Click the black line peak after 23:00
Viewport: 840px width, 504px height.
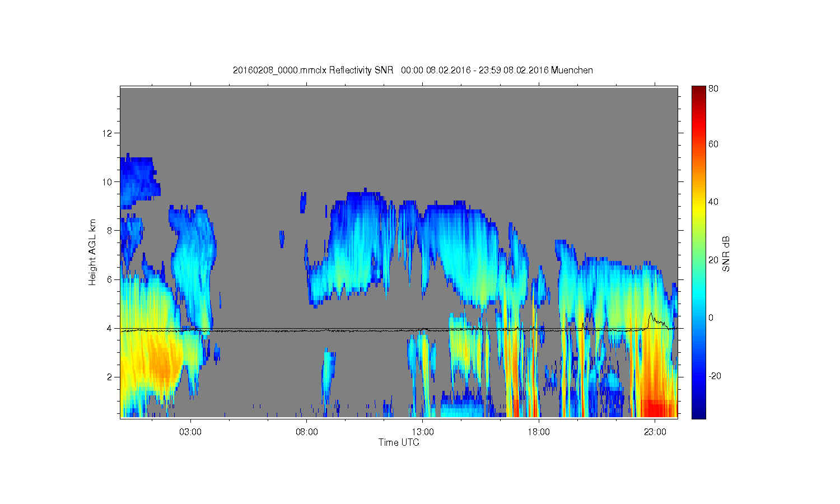(650, 314)
